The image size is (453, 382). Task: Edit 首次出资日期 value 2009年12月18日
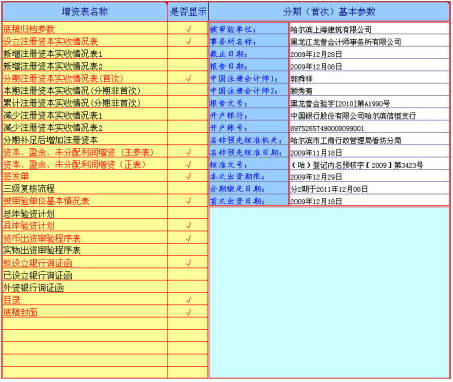pyautogui.click(x=369, y=201)
